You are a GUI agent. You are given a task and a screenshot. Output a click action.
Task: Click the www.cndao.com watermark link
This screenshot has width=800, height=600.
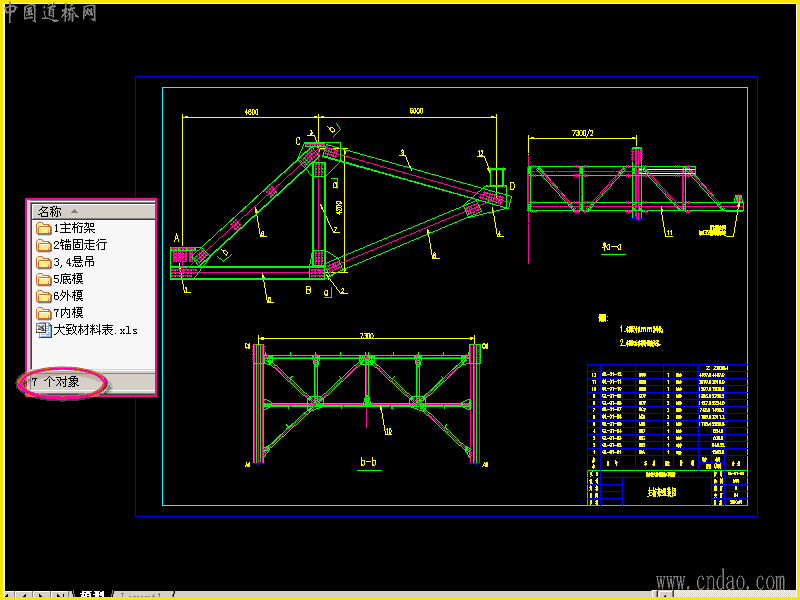point(721,581)
